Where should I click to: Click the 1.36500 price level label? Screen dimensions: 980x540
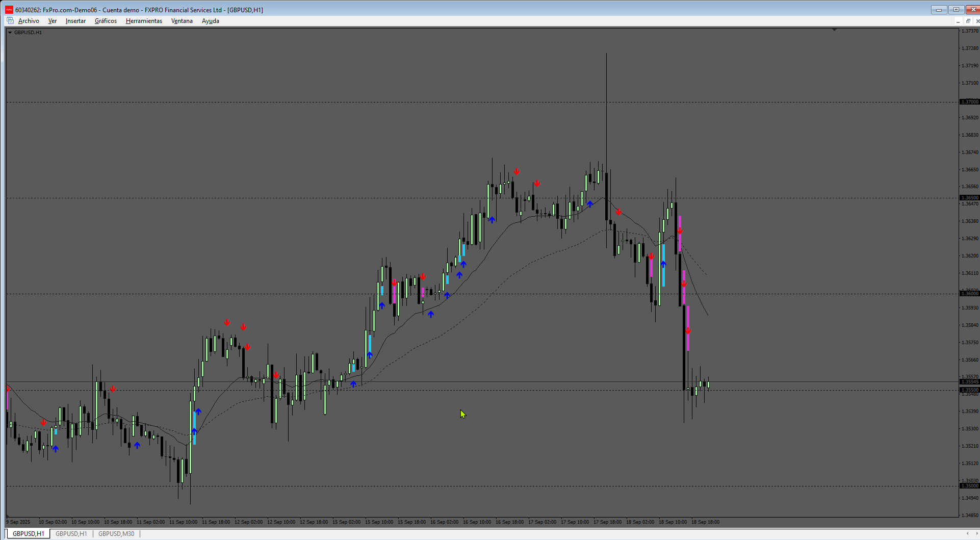tap(970, 197)
